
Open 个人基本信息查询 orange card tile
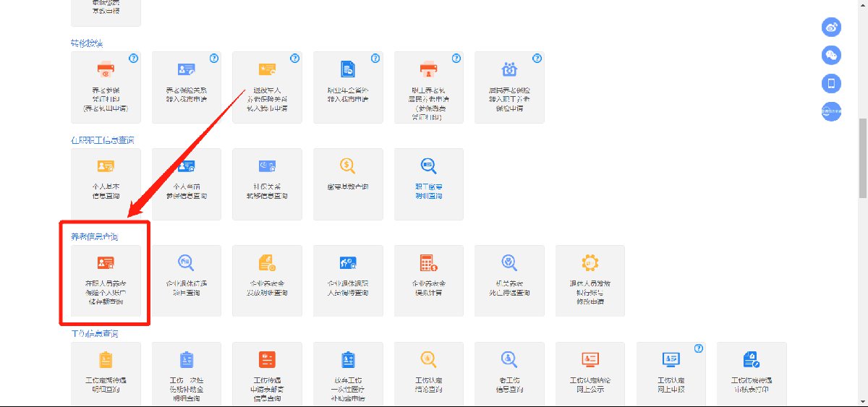[106, 184]
